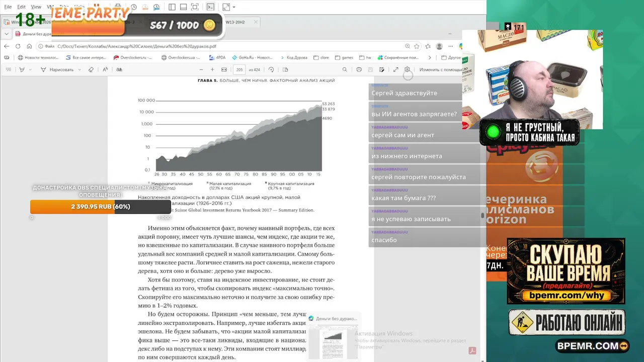The image size is (644, 362).
Task: Go to browser home page
Action: pos(29,46)
